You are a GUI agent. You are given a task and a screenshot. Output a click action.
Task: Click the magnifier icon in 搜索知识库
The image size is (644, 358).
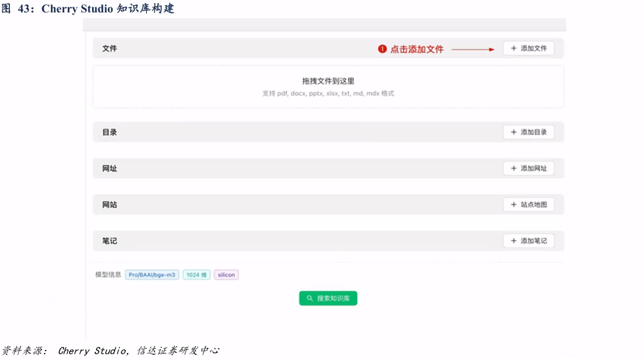(x=310, y=298)
